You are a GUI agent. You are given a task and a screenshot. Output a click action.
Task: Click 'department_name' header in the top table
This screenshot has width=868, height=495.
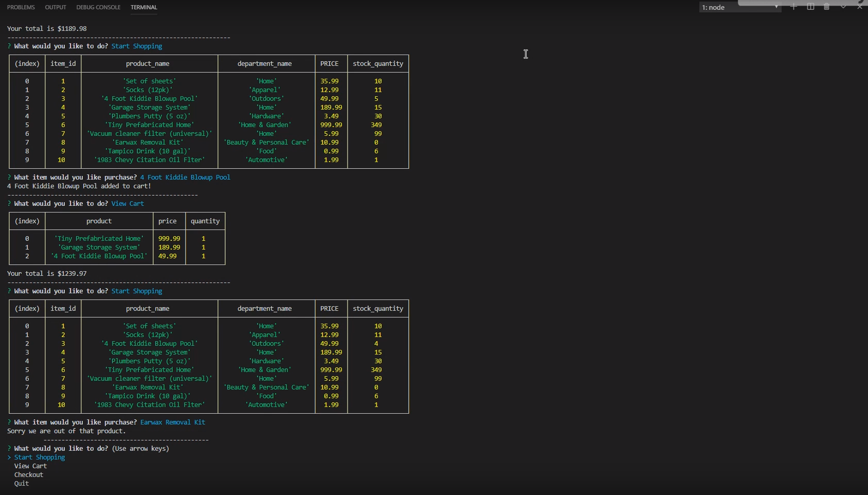264,64
